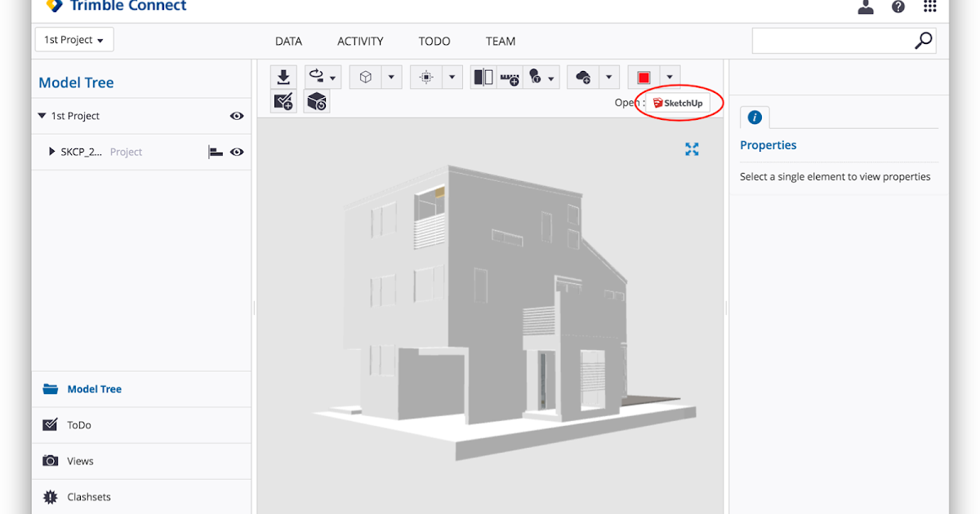
Task: Activate the focus/center view tool
Action: pyautogui.click(x=426, y=76)
